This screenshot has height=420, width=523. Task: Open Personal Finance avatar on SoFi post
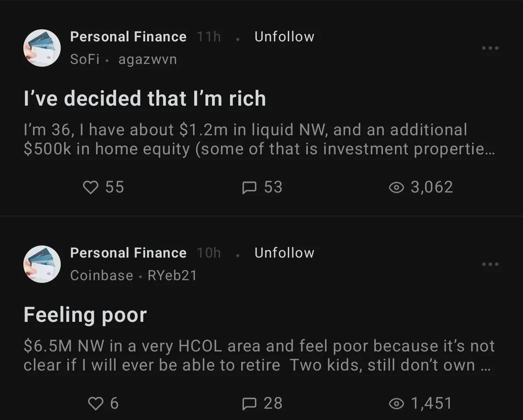[42, 48]
